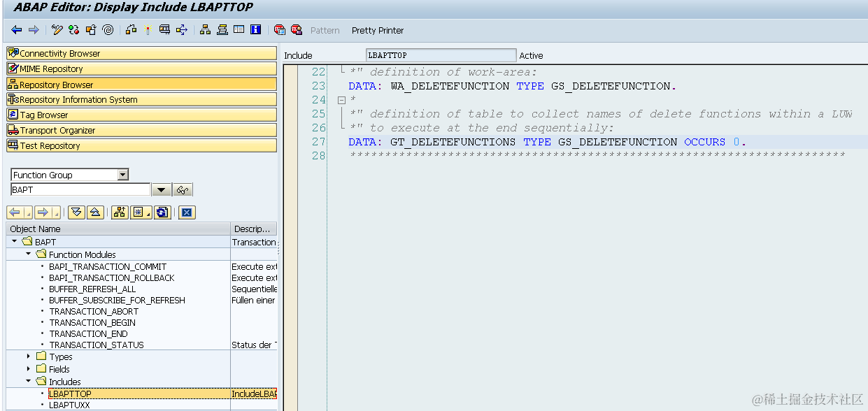Open the Favorites icon's dropdown arrow
The width and height of the screenshot is (868, 411).
pyautogui.click(x=149, y=212)
